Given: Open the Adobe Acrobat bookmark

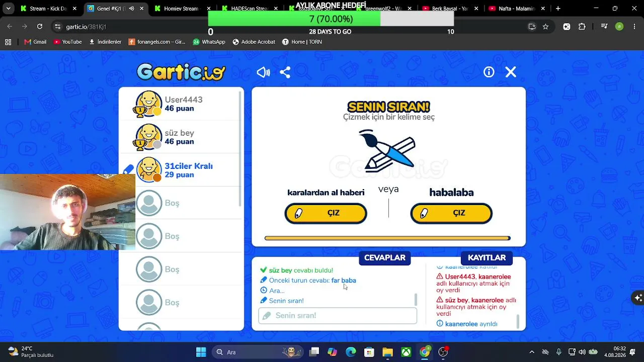Looking at the screenshot, I should 254,42.
